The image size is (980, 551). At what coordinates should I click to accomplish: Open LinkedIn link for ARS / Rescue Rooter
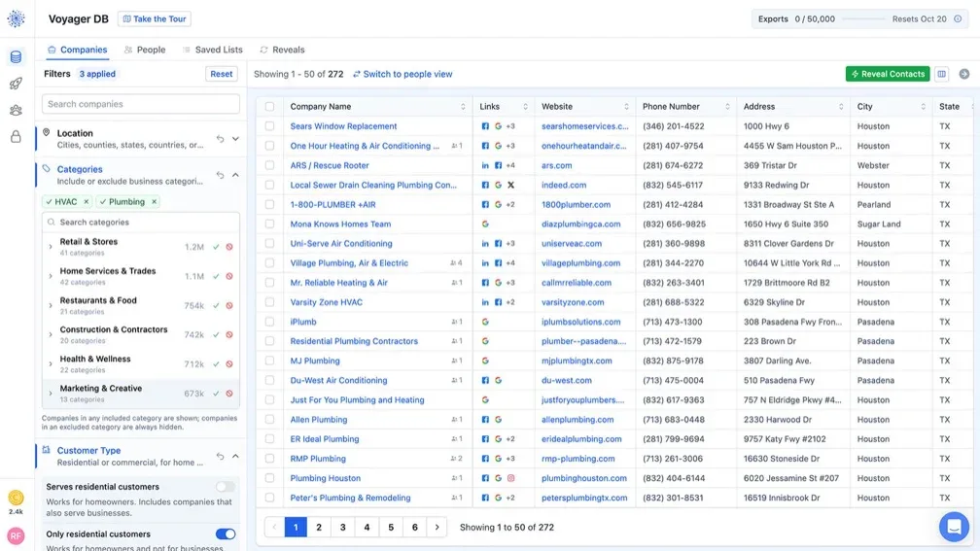click(485, 165)
